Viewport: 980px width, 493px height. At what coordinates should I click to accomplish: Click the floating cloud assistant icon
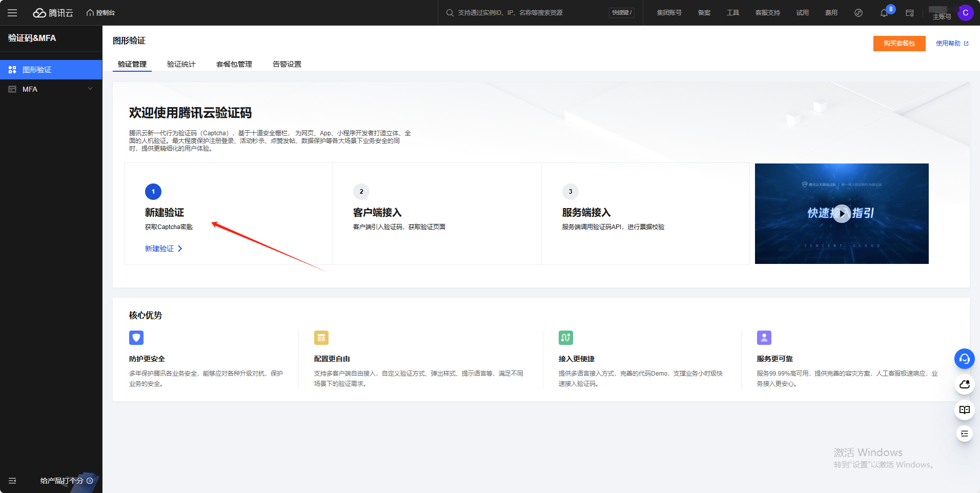(965, 384)
